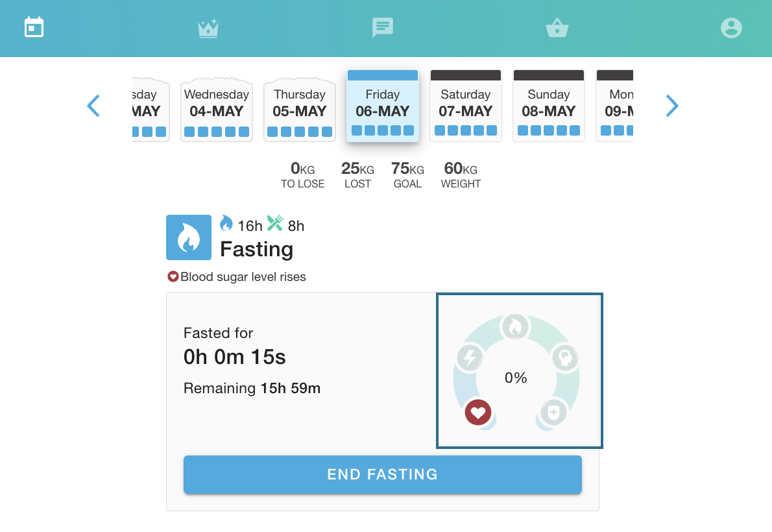Click the 60 KG weight stat
The image size is (772, 532).
tap(461, 175)
